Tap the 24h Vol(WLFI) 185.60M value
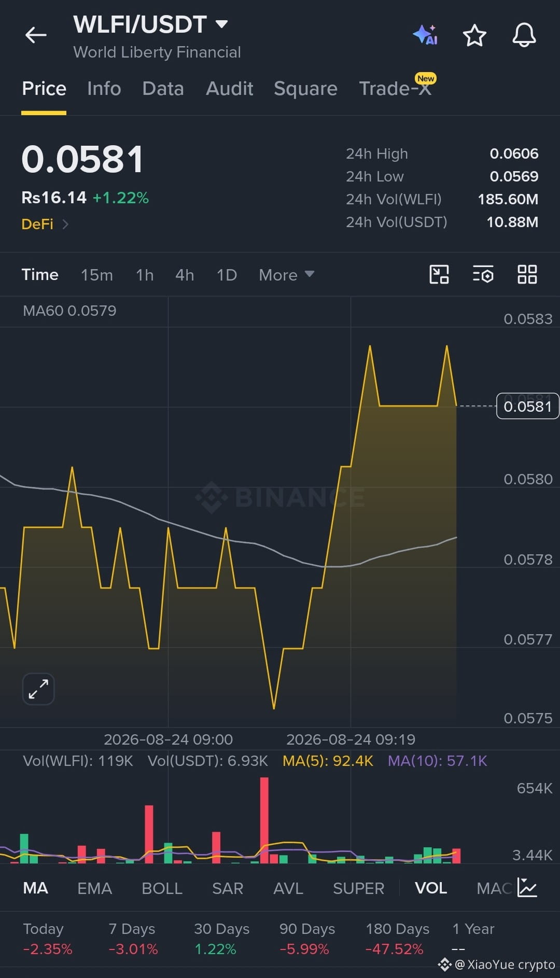The height and width of the screenshot is (978, 560). [x=508, y=200]
